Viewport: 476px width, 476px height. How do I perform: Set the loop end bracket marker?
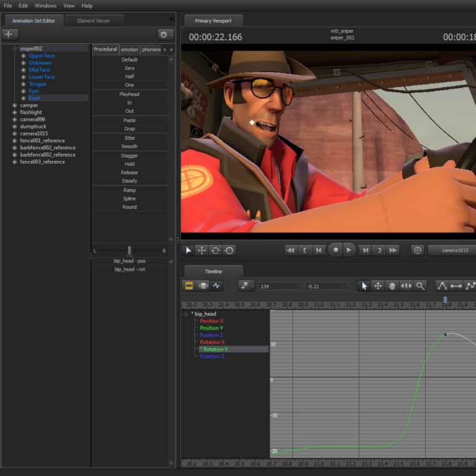pyautogui.click(x=379, y=251)
